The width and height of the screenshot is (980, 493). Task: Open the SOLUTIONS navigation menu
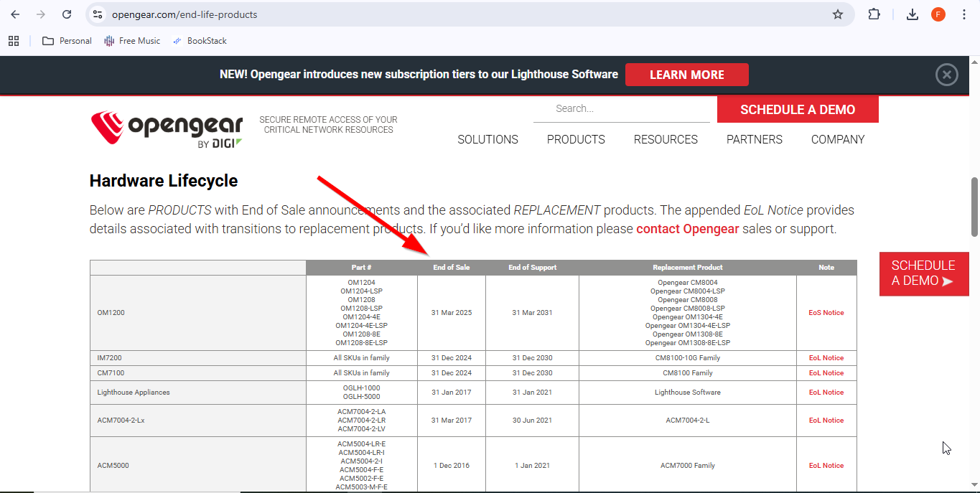[x=487, y=139]
